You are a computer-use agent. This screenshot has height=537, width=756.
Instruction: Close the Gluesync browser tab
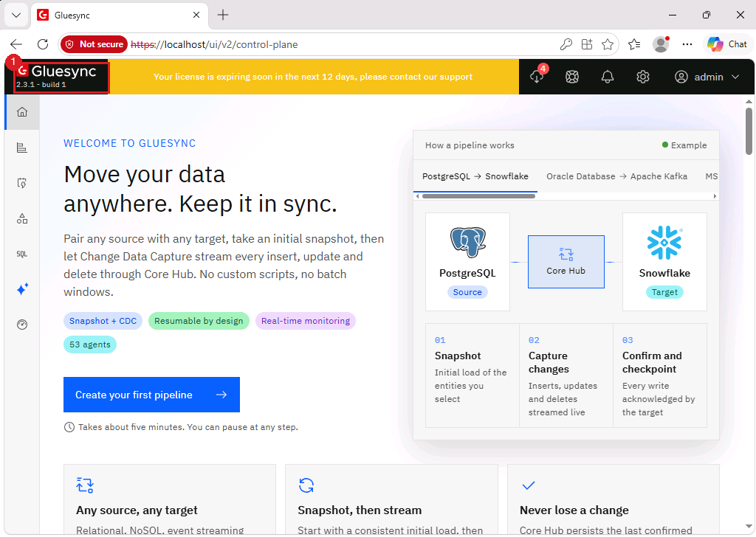[x=196, y=15]
